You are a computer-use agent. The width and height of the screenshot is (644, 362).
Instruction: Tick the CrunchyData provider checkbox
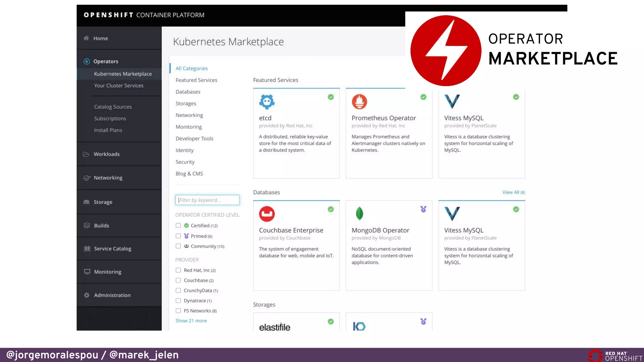click(178, 290)
